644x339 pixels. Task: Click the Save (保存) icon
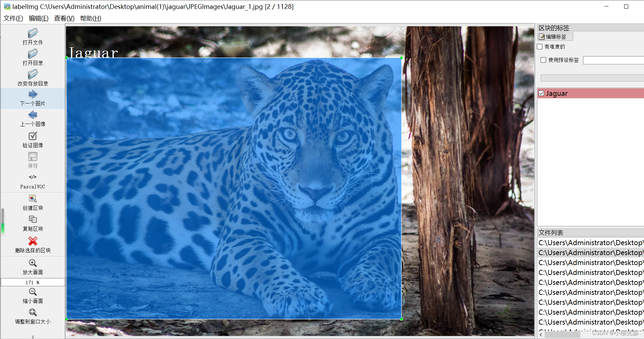coord(33,157)
